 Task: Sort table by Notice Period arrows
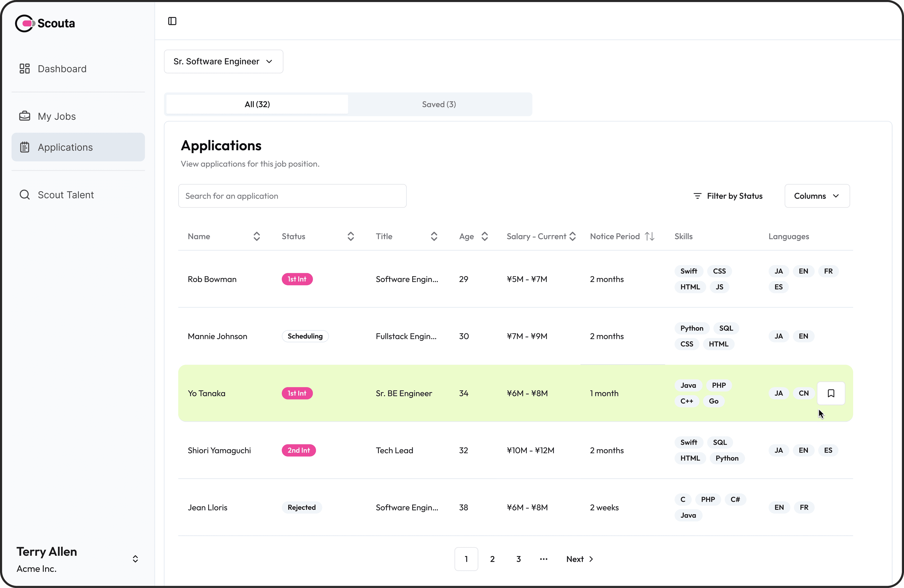pos(650,236)
